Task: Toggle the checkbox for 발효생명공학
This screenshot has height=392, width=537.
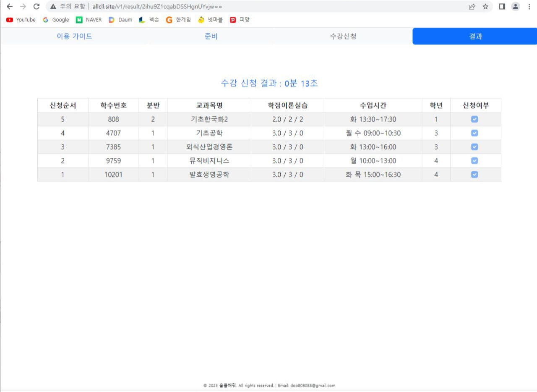Action: (x=474, y=175)
